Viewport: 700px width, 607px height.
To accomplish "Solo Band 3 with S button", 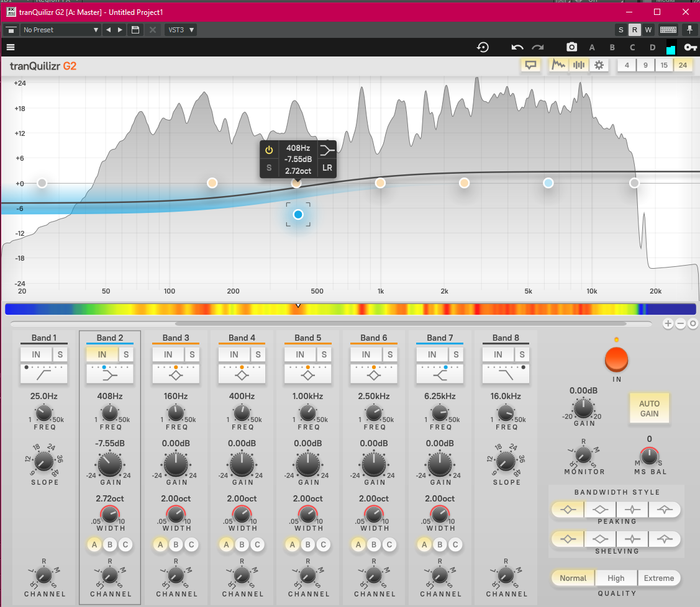I will point(192,354).
